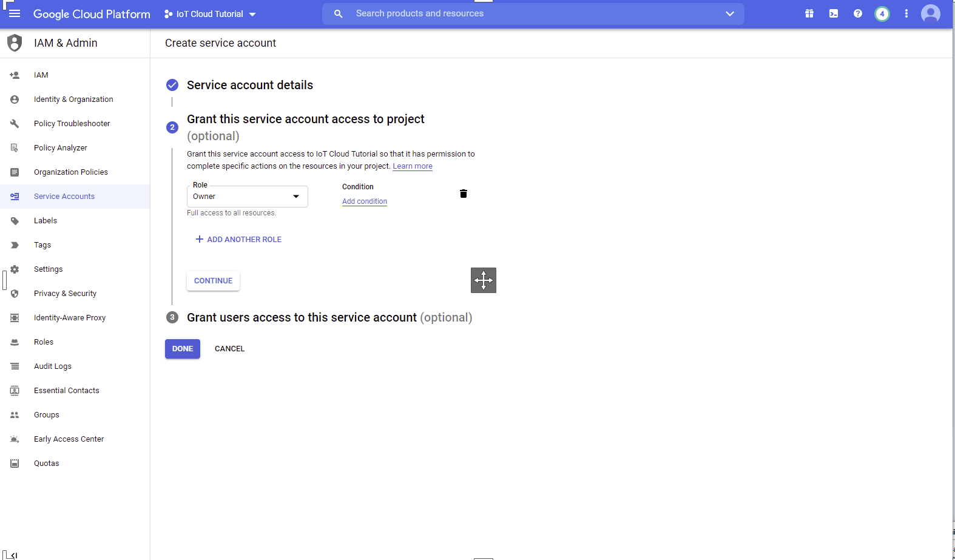Click the Settings gear icon in sidebar
This screenshot has height=560, width=955.
15,269
